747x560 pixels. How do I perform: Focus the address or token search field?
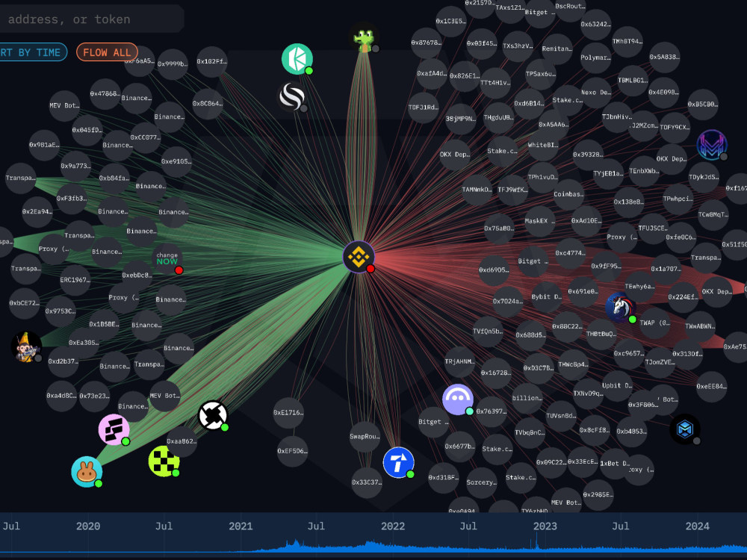click(90, 19)
